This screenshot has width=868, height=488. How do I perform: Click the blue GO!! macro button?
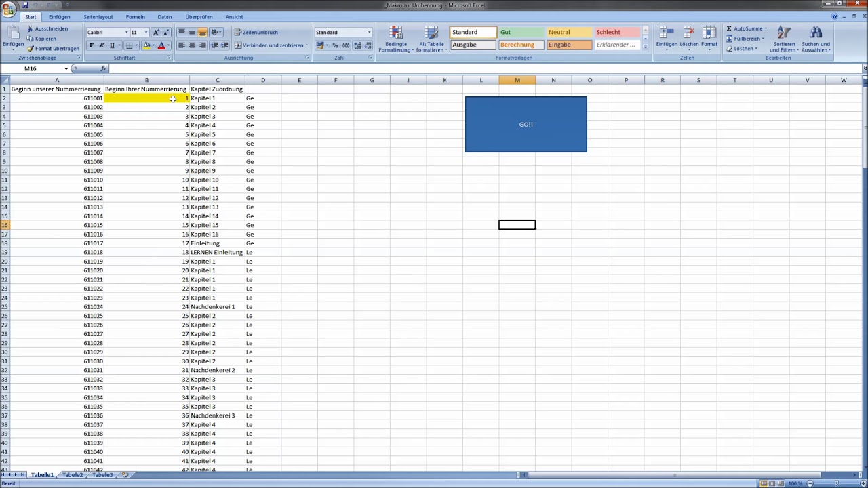526,124
